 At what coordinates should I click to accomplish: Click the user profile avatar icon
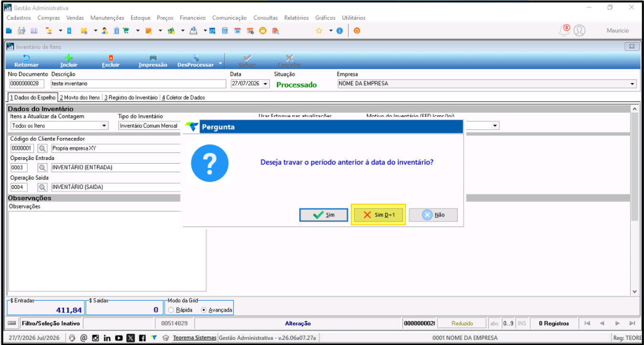click(579, 30)
